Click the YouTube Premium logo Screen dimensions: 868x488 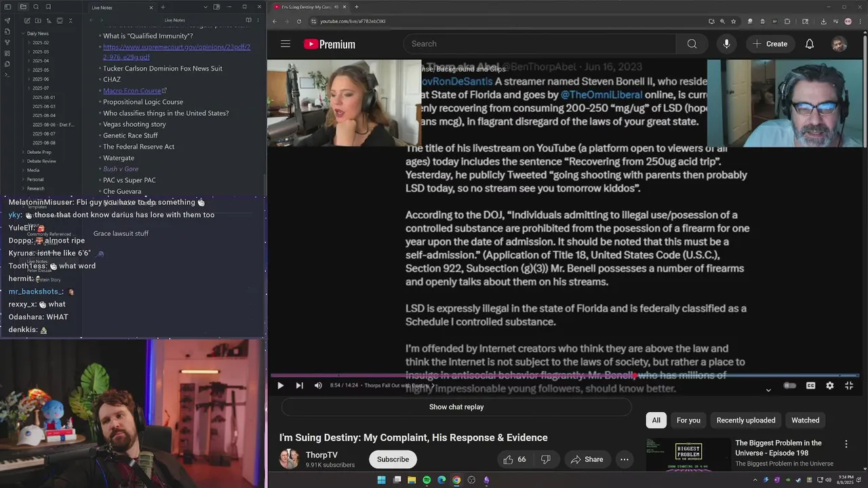[330, 44]
